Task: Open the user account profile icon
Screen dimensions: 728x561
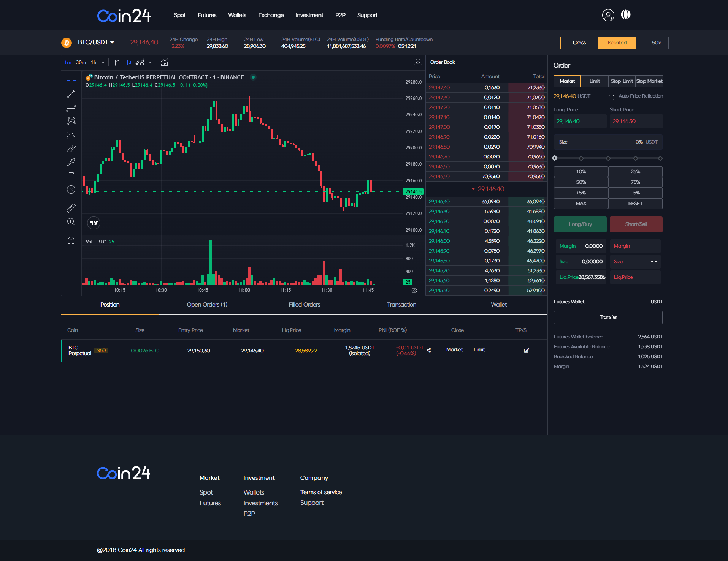Action: [x=608, y=15]
